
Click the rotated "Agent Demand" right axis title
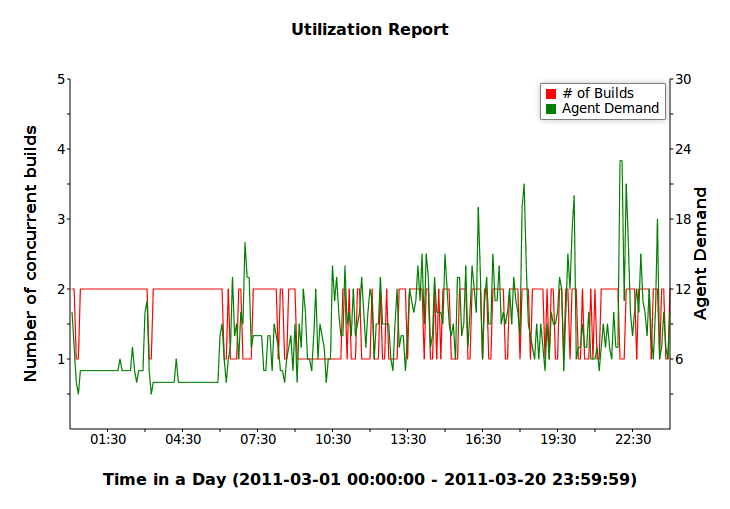701,253
